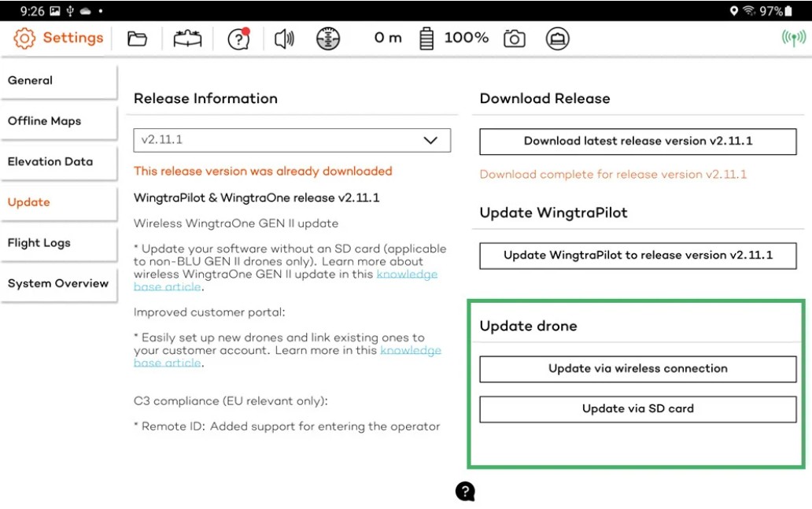Open the circled payload icon
The image size is (812, 509).
[557, 39]
